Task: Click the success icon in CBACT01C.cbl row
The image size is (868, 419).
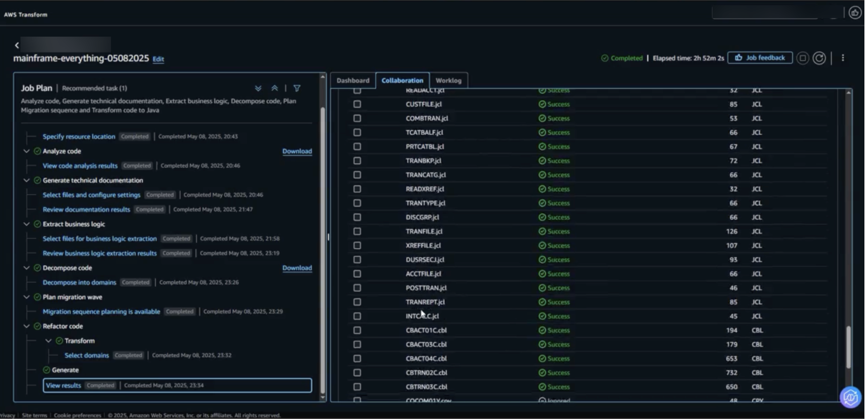Action: click(542, 330)
